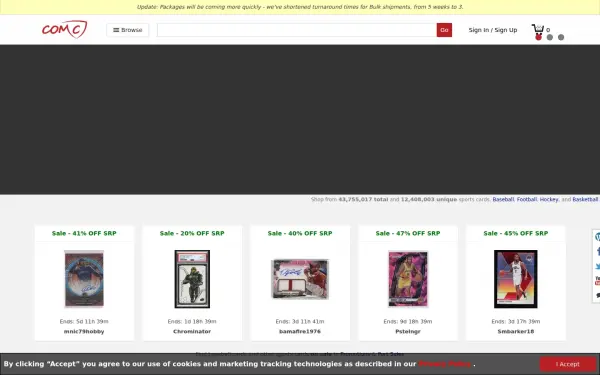Click 'Sale - 45% OFF SRP' heading
600x375 pixels.
[516, 233]
